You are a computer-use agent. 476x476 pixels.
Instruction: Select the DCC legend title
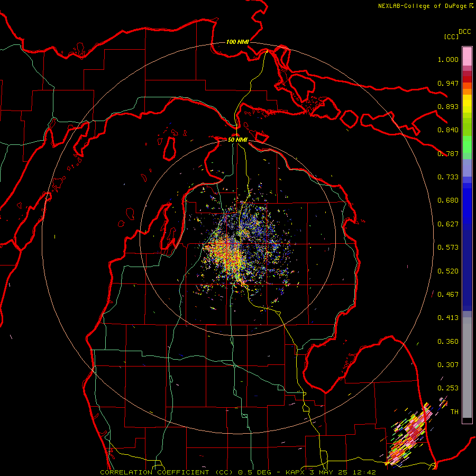coord(465,32)
